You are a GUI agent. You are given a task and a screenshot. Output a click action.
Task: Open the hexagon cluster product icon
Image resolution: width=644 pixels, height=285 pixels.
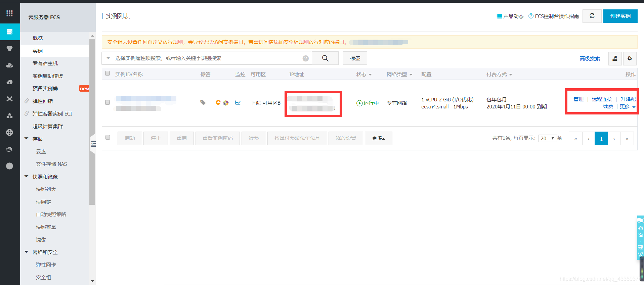point(9,48)
